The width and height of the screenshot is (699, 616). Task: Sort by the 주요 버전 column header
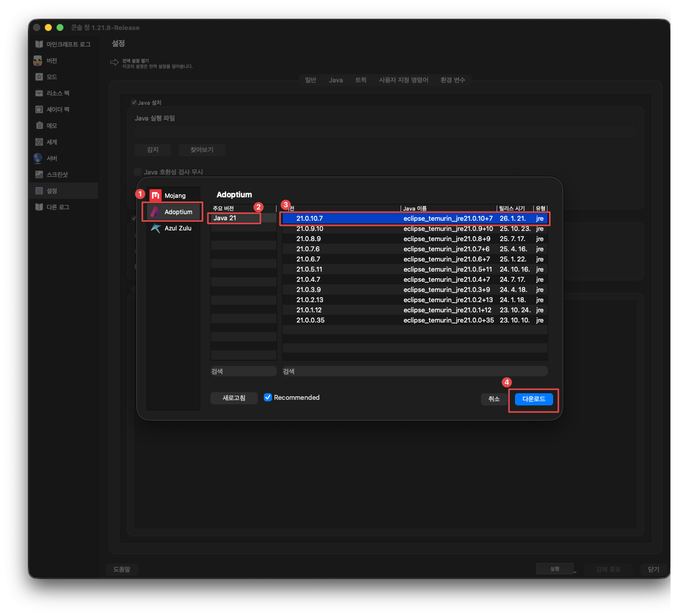244,208
